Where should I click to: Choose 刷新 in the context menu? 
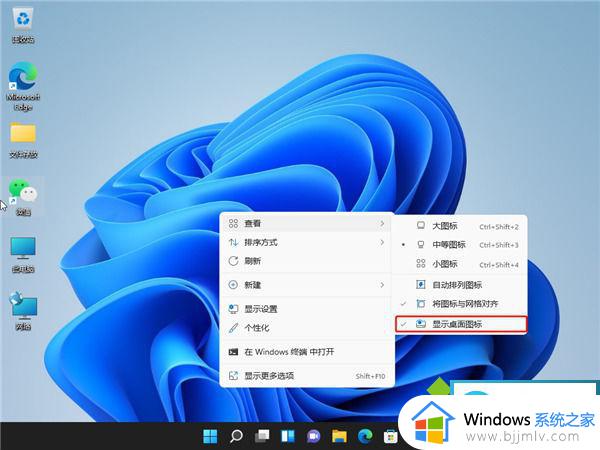307,261
